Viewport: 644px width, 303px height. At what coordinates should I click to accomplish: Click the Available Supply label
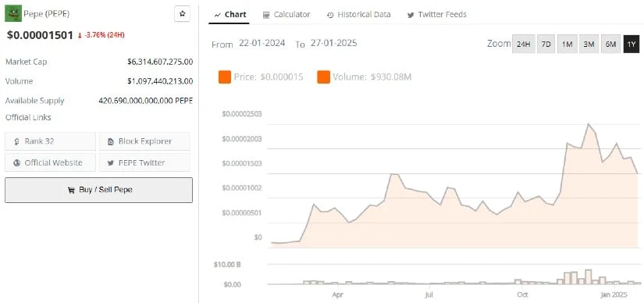click(35, 101)
